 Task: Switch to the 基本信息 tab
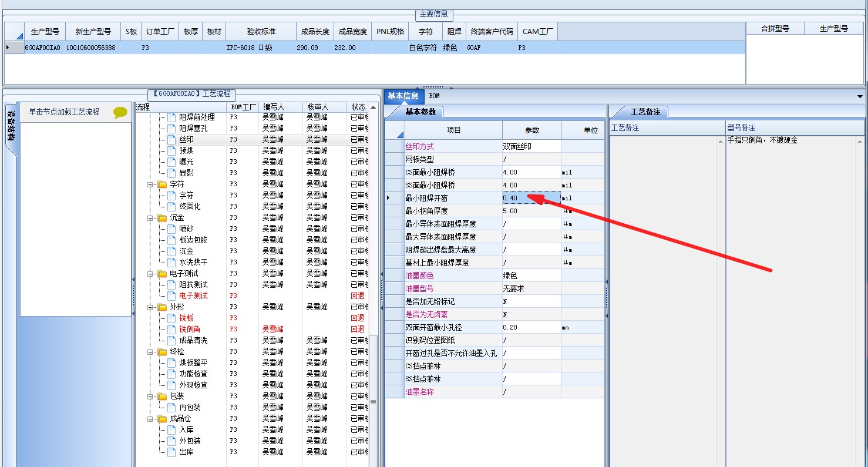click(x=403, y=96)
